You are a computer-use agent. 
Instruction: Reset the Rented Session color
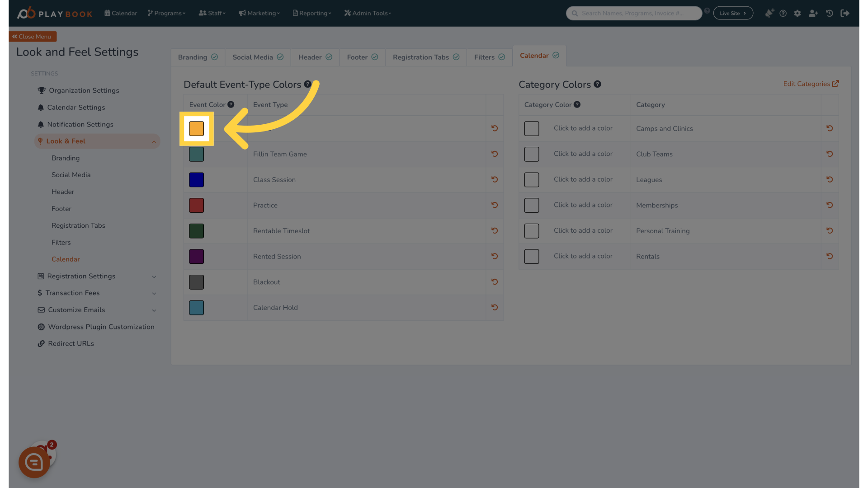(495, 256)
